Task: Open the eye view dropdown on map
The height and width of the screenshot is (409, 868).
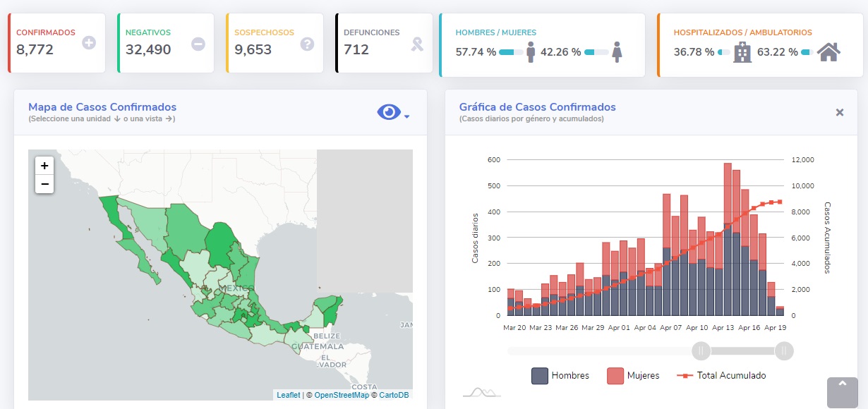Action: pos(389,112)
